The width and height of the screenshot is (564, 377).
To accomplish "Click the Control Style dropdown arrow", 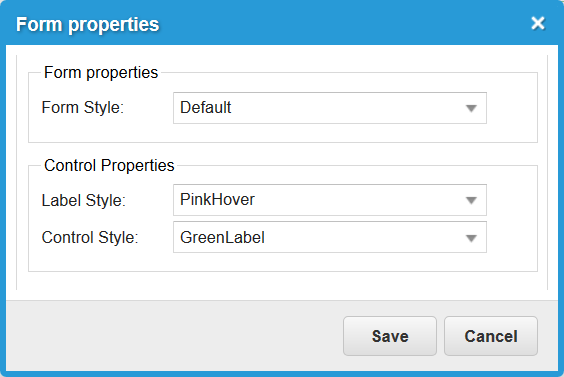I will (x=471, y=238).
